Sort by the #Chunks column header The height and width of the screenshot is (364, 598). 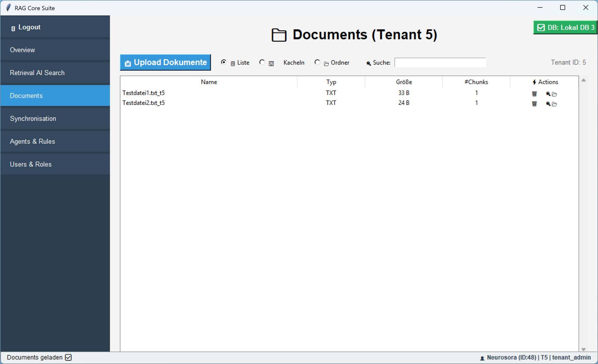[476, 82]
